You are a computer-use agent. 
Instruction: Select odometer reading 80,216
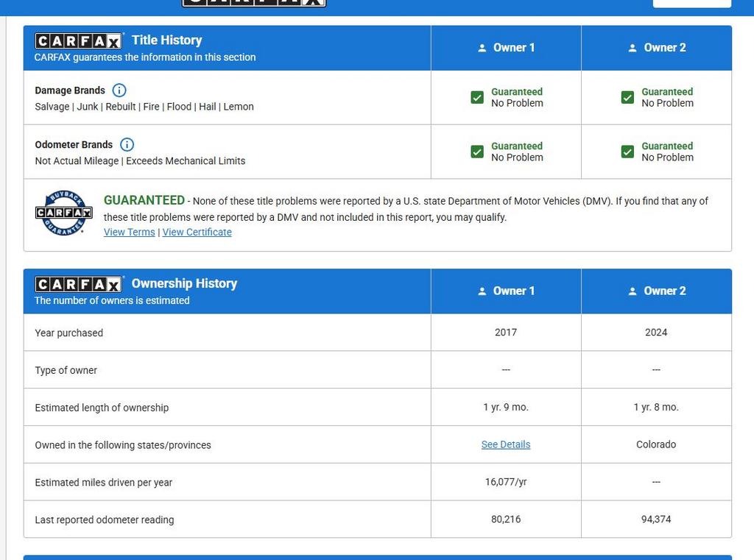click(506, 519)
